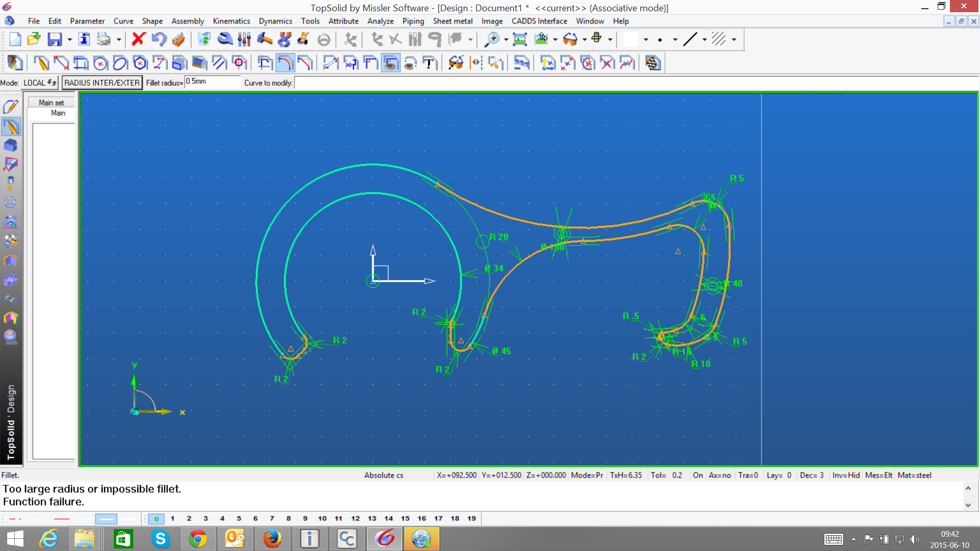Open the Shape menu

[x=152, y=21]
